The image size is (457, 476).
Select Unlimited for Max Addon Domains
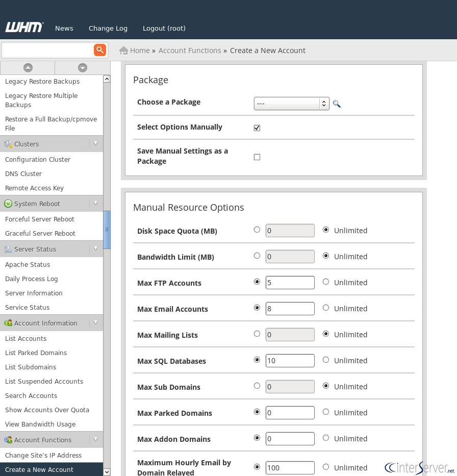tap(326, 438)
